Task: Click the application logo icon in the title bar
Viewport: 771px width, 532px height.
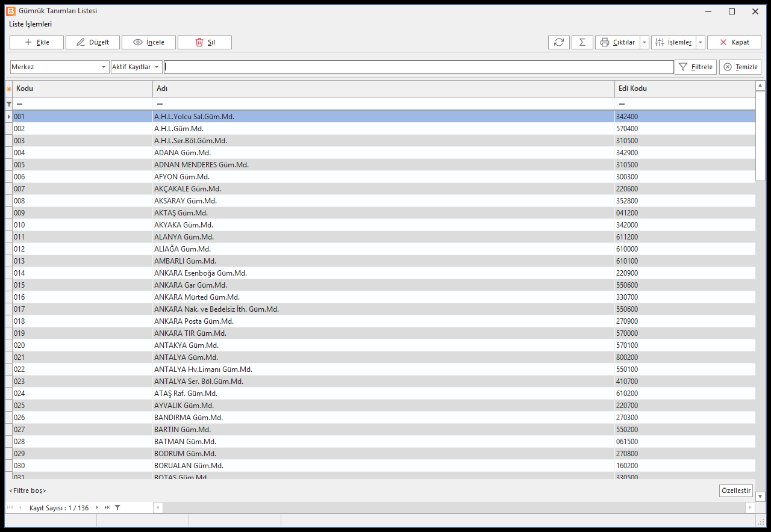Action: pos(10,11)
